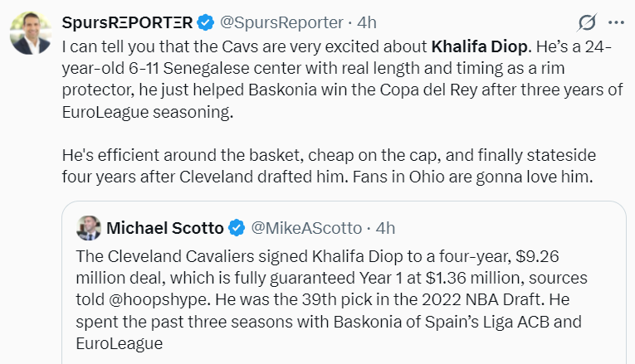The image size is (635, 364).
Task: Open the @MikeAScotto handle
Action: (x=306, y=228)
